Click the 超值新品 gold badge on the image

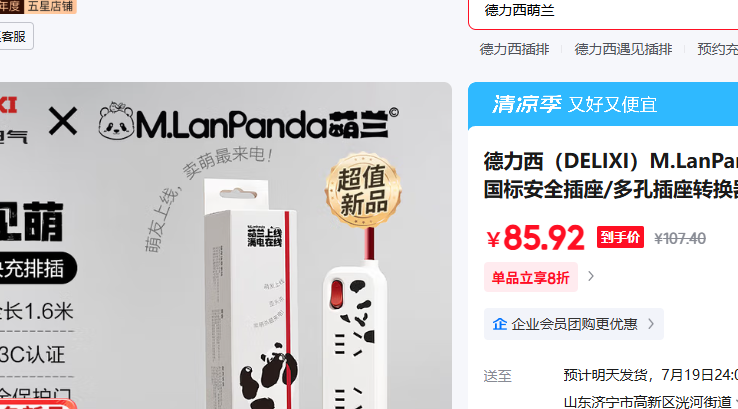[x=363, y=190]
